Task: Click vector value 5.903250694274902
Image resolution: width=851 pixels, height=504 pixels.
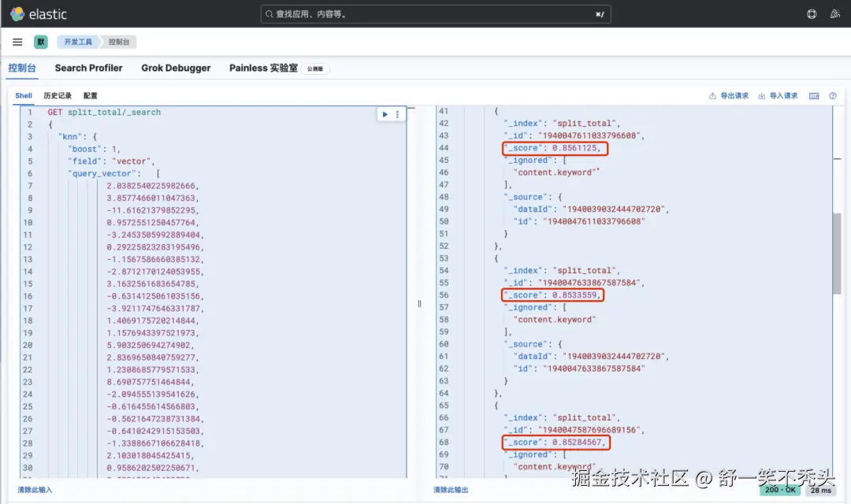Action: 151,345
